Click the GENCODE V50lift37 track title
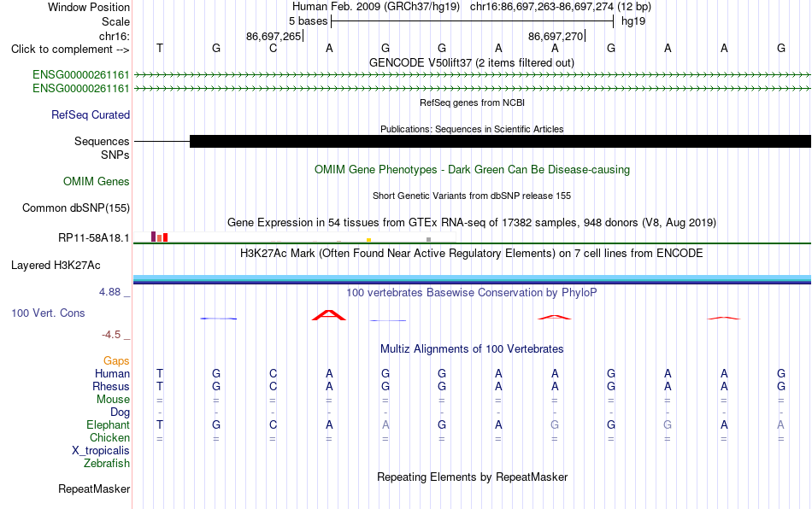 pos(471,62)
